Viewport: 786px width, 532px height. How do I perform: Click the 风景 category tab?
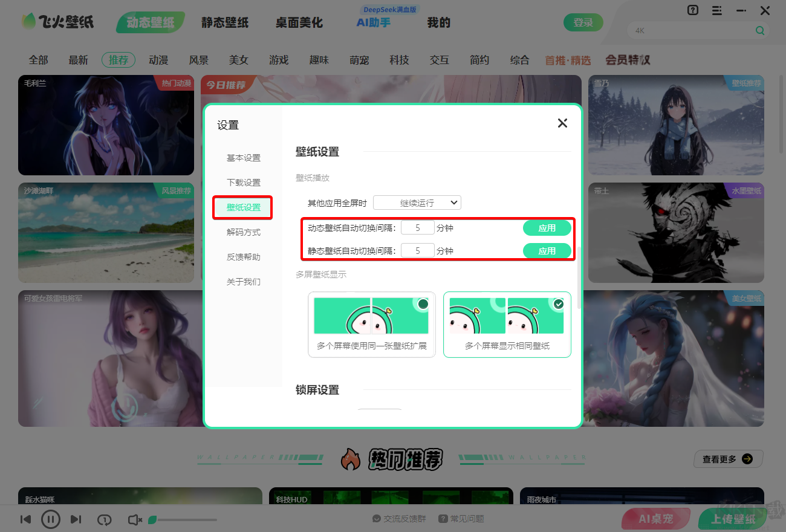[198, 60]
